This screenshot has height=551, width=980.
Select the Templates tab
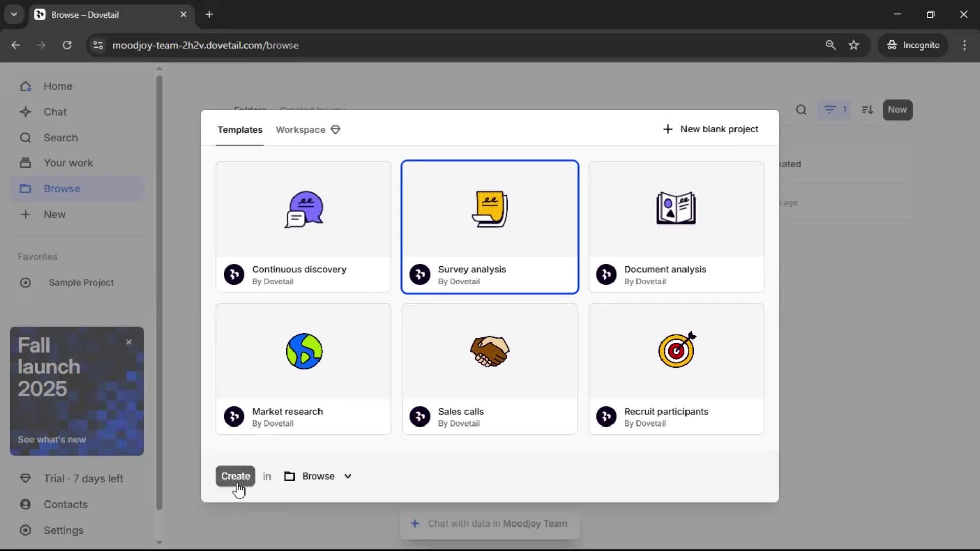tap(240, 130)
